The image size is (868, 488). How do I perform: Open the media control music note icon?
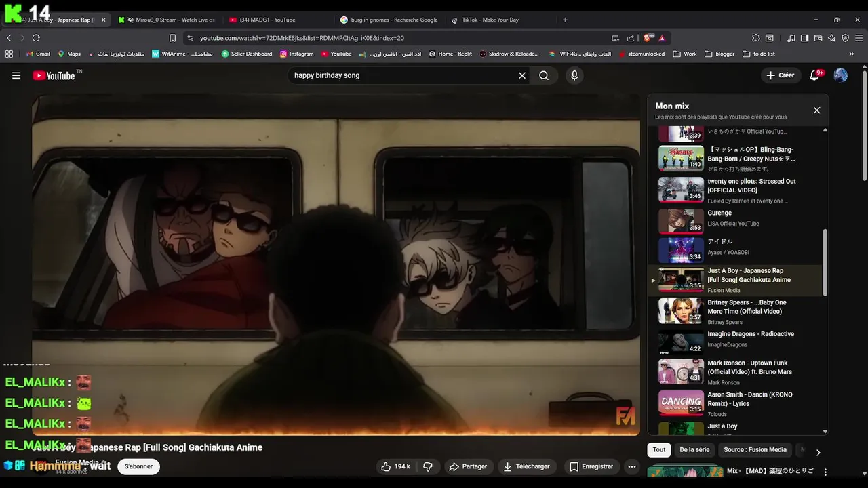791,38
